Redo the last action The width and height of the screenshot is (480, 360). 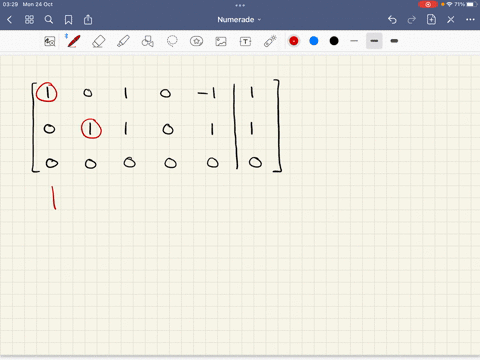coord(412,20)
